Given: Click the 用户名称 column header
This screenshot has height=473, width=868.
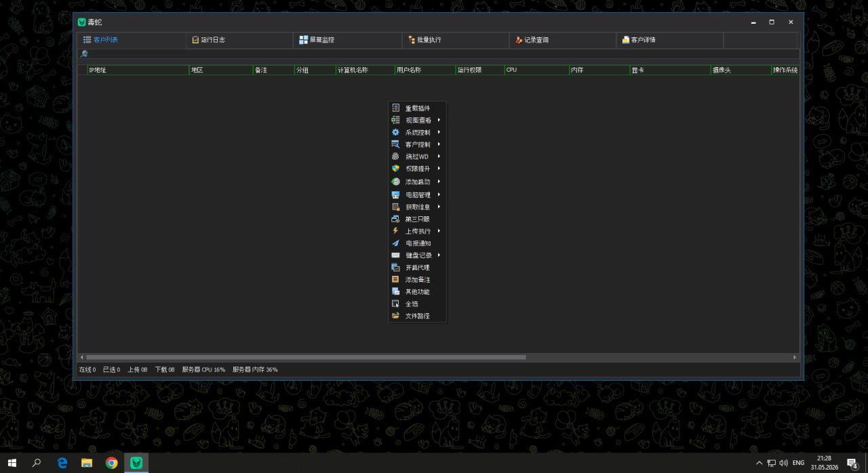Looking at the screenshot, I should pyautogui.click(x=425, y=70).
